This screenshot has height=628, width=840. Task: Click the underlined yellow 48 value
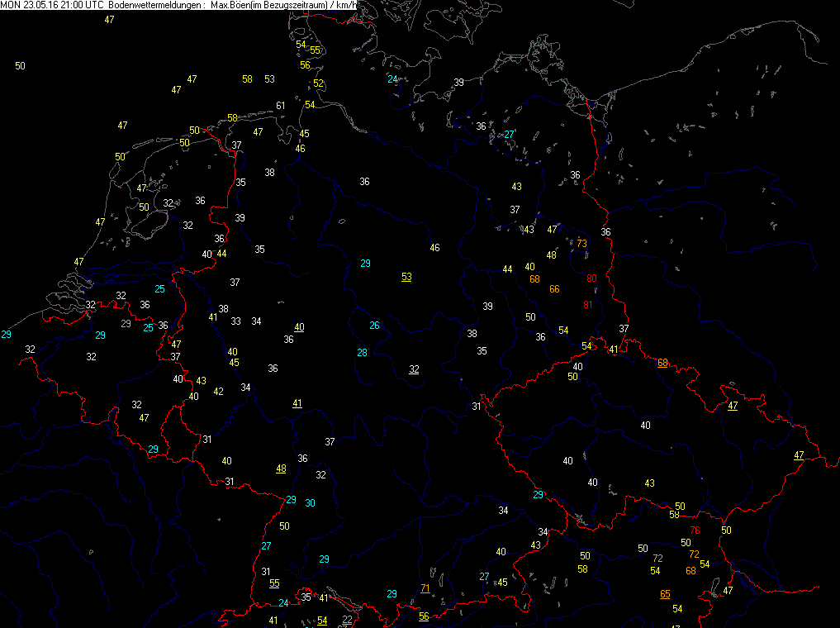click(x=281, y=469)
